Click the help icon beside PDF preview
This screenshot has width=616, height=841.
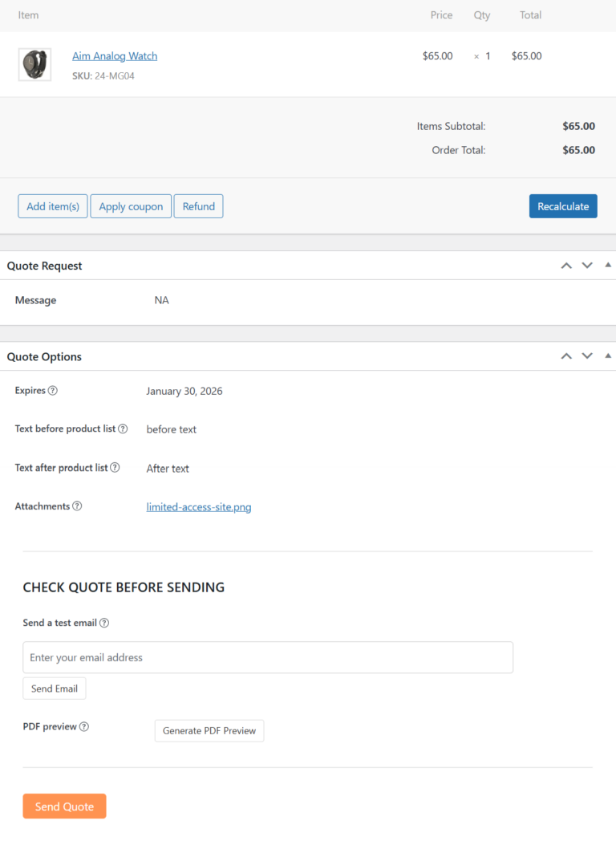pyautogui.click(x=84, y=726)
